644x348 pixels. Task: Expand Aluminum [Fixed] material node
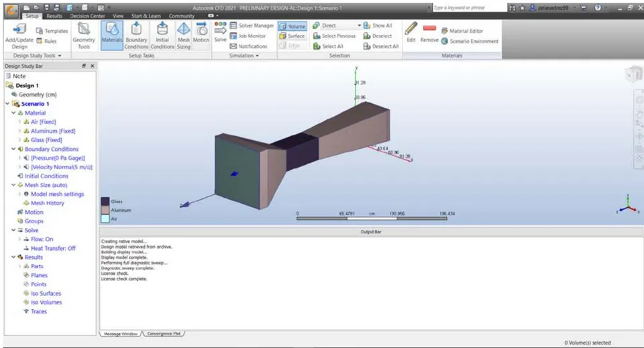click(x=19, y=131)
